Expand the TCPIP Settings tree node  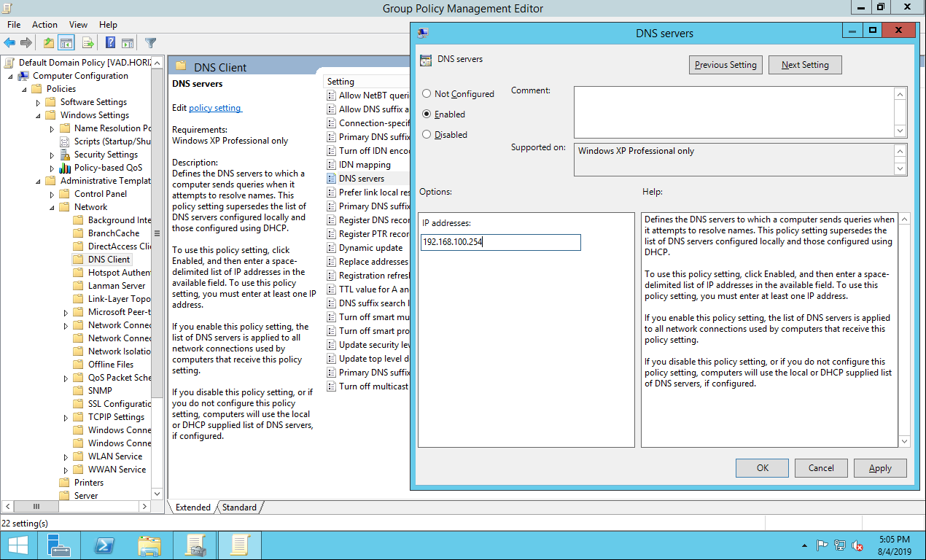coord(66,417)
